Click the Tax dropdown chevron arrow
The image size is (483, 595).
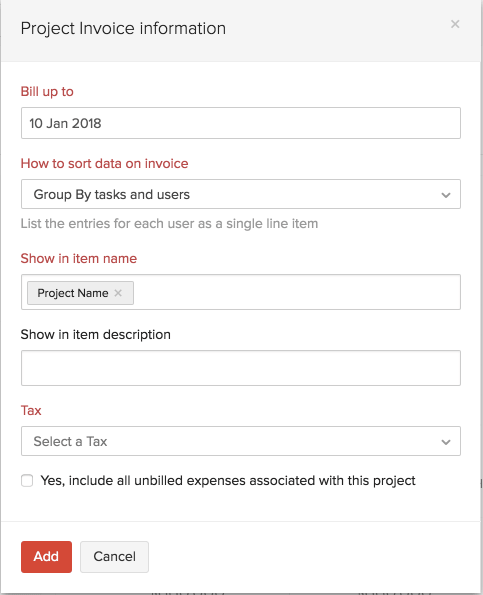tap(446, 442)
